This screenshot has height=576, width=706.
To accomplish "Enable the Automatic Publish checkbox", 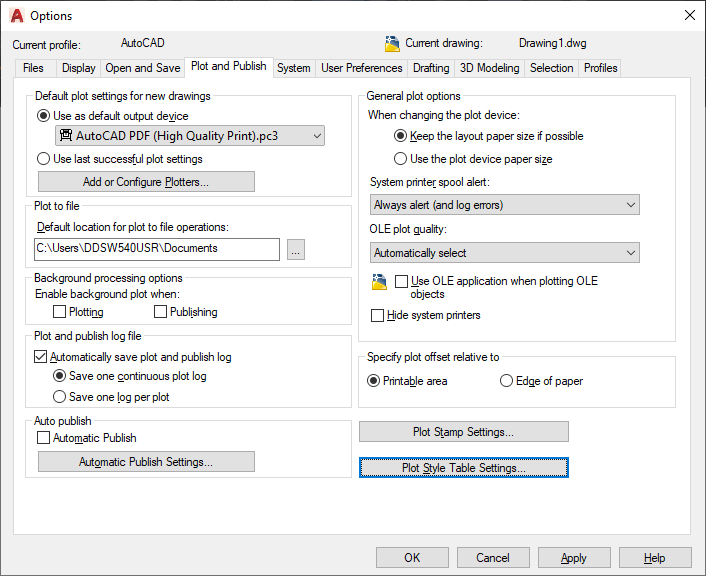I will pos(43,438).
